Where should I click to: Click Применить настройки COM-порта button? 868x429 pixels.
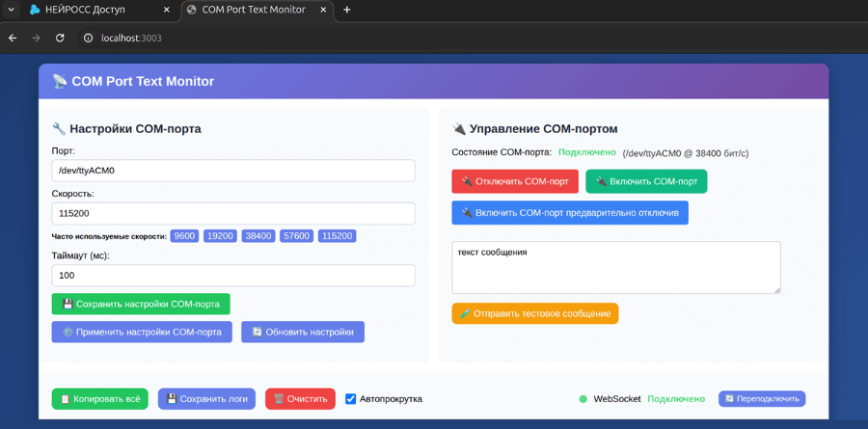142,333
